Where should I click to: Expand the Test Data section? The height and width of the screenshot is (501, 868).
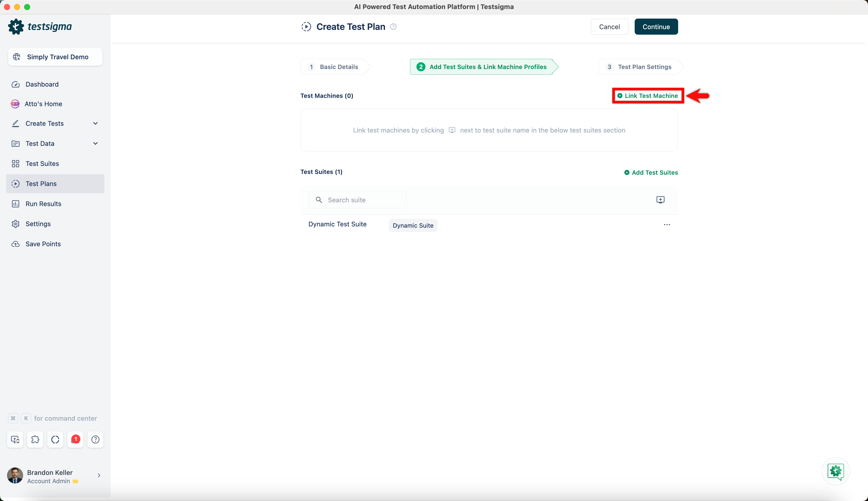coord(95,144)
